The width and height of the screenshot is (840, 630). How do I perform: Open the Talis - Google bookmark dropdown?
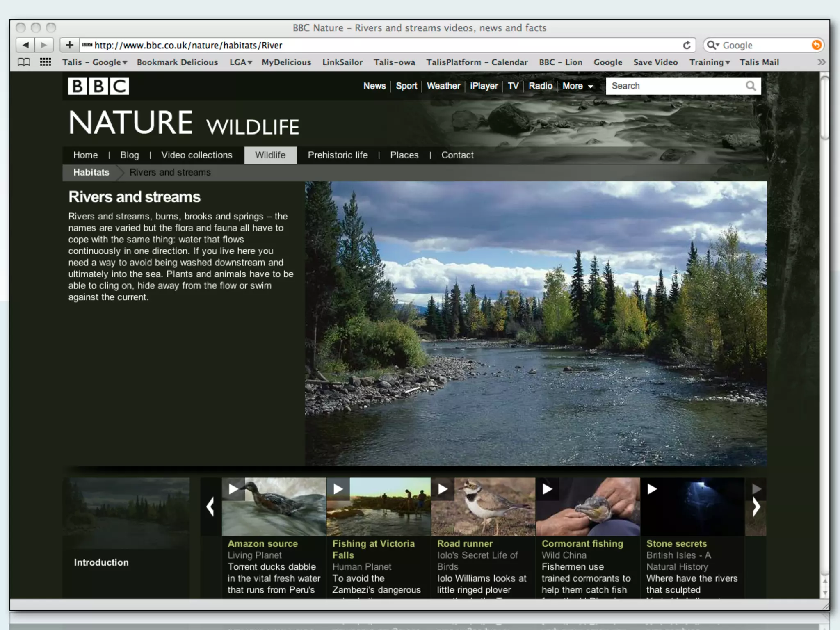point(95,62)
